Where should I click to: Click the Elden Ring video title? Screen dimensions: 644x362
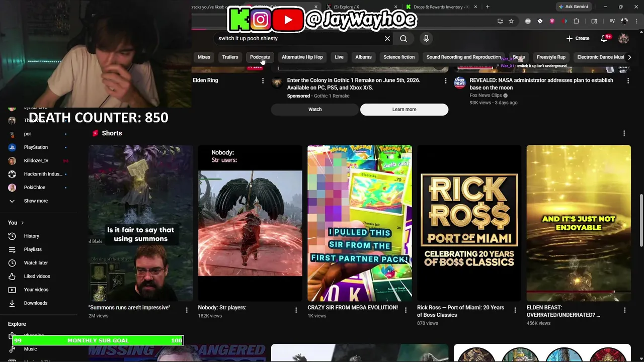coord(205,80)
